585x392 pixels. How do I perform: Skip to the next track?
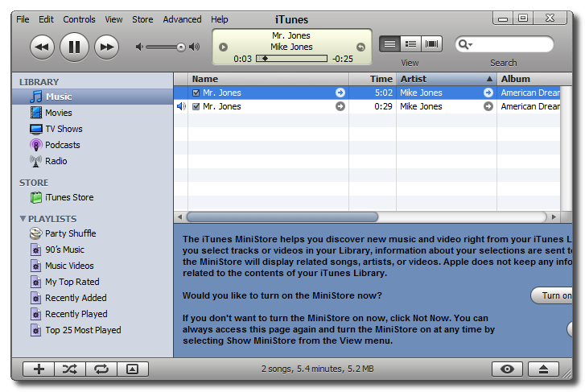click(107, 47)
